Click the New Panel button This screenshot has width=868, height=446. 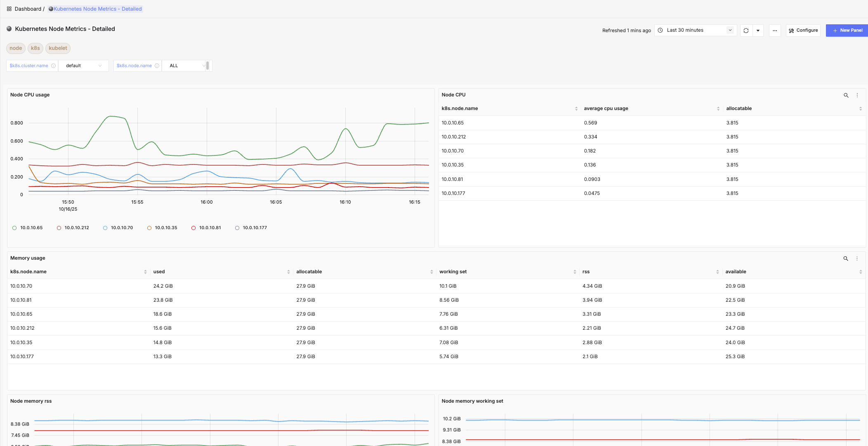[x=847, y=30]
